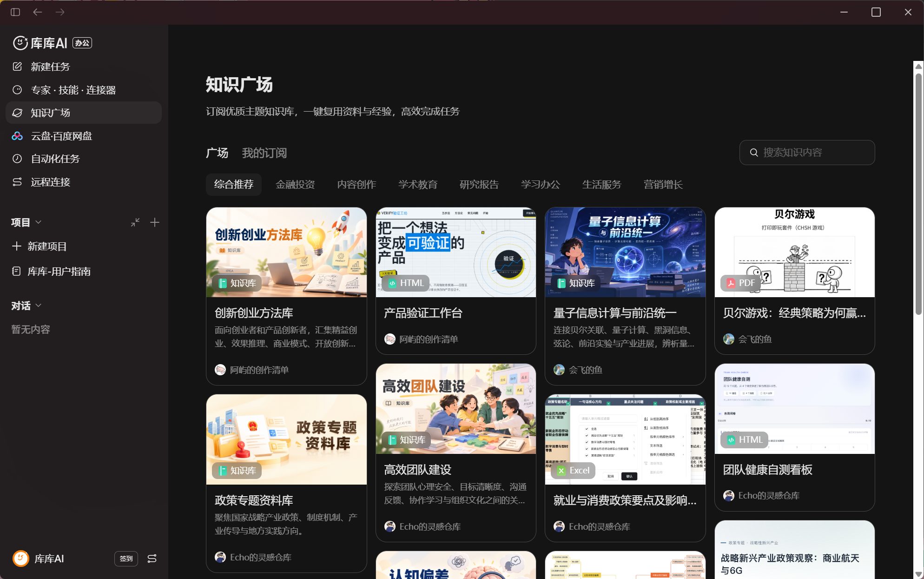Toggle the sidebar panel icon
Image resolution: width=924 pixels, height=579 pixels.
tap(15, 12)
